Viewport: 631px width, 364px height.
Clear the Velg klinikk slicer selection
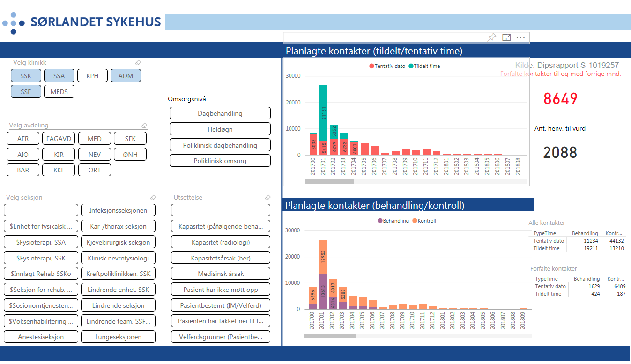[138, 63]
